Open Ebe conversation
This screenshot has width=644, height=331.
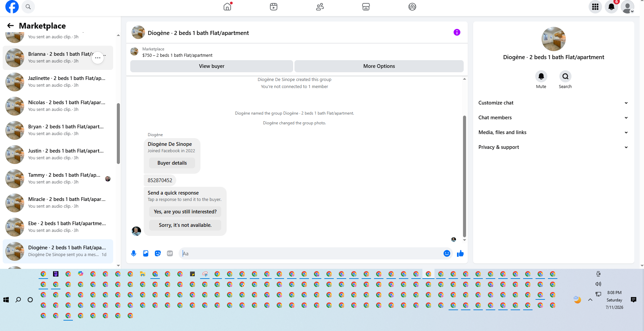click(58, 227)
